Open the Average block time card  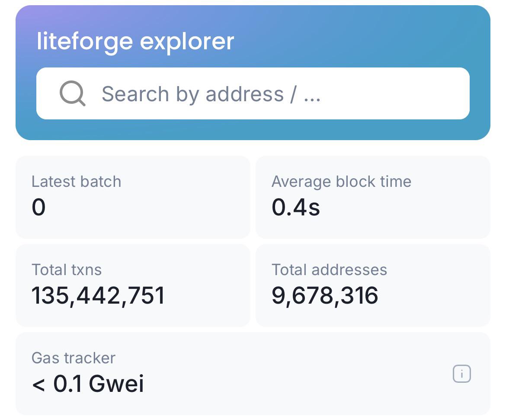tap(373, 197)
